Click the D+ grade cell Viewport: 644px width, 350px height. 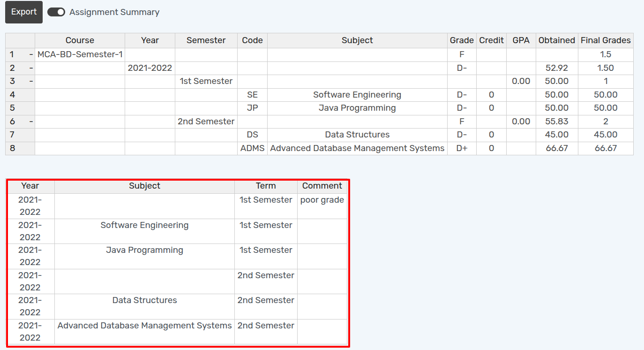pyautogui.click(x=462, y=148)
